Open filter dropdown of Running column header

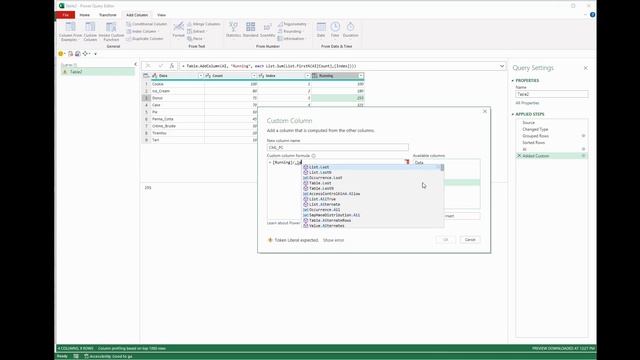(361, 76)
